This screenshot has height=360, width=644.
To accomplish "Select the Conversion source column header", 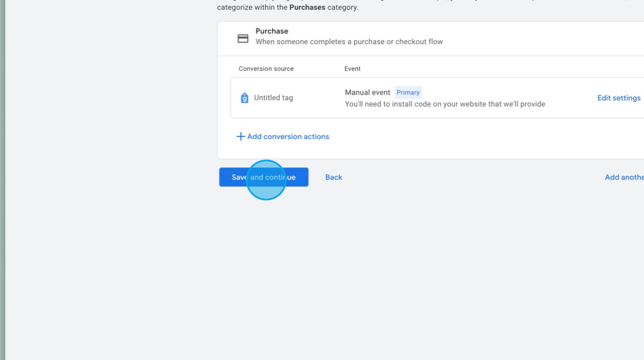I will [x=266, y=68].
